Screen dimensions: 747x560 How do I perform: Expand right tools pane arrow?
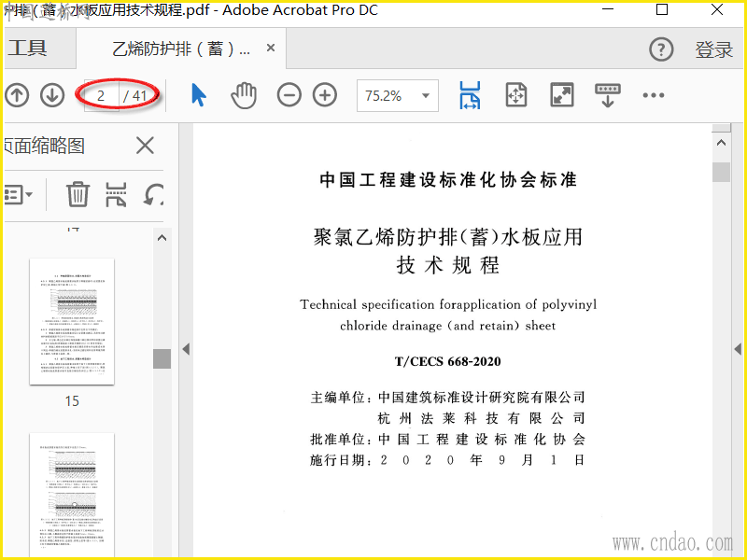click(738, 349)
